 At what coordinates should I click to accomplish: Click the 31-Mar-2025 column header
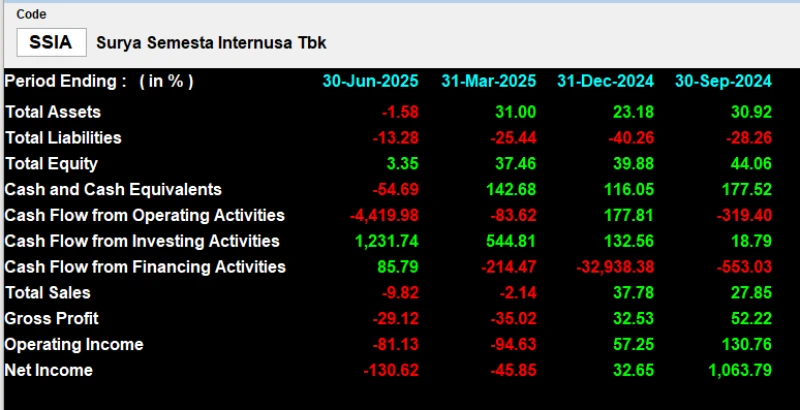489,81
